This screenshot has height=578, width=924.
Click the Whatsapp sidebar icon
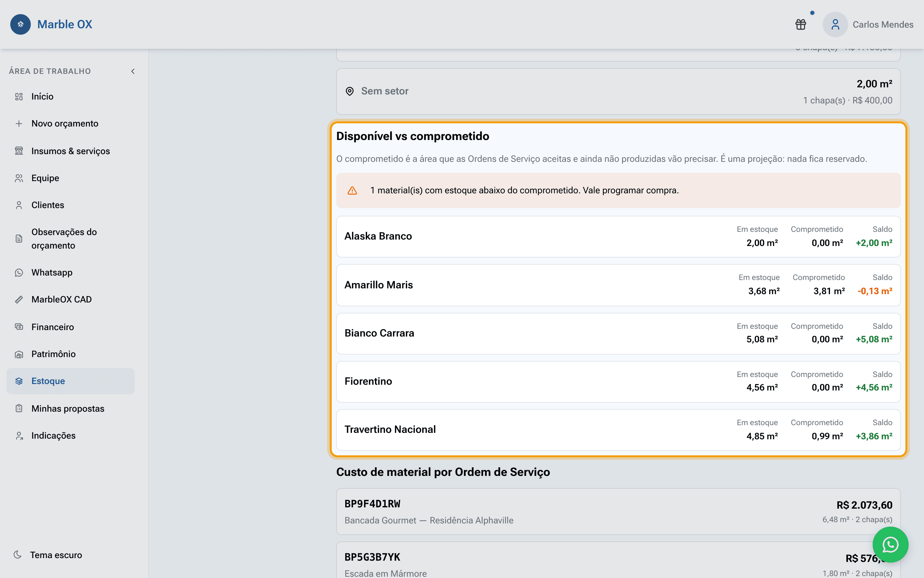19,273
